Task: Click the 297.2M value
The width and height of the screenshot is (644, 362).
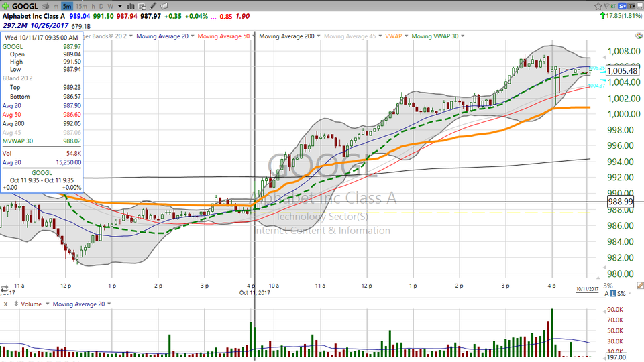Action: click(15, 26)
